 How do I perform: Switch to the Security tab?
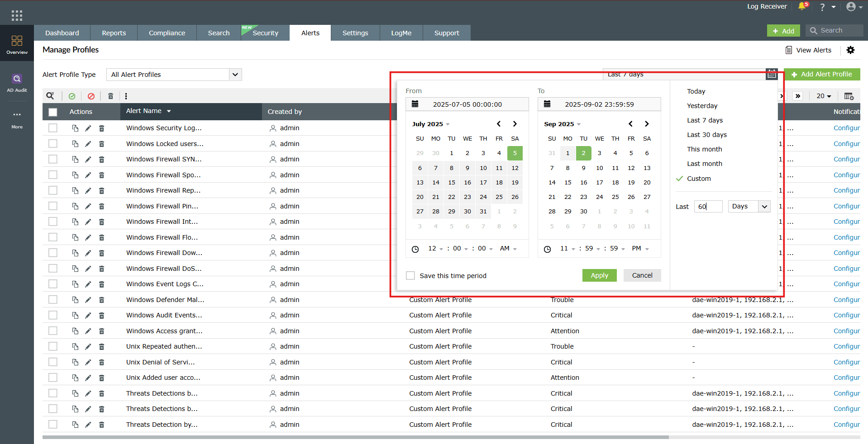coord(265,33)
